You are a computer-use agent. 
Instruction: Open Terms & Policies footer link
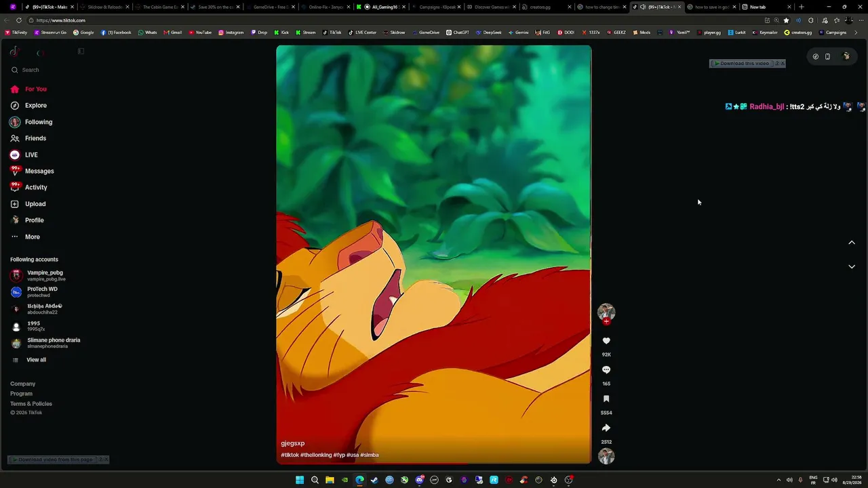click(x=31, y=404)
